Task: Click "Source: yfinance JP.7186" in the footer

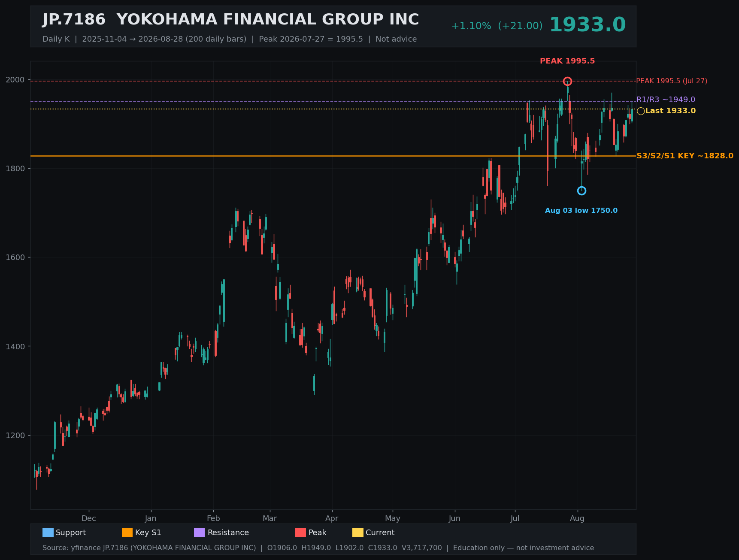Action: tap(86, 548)
